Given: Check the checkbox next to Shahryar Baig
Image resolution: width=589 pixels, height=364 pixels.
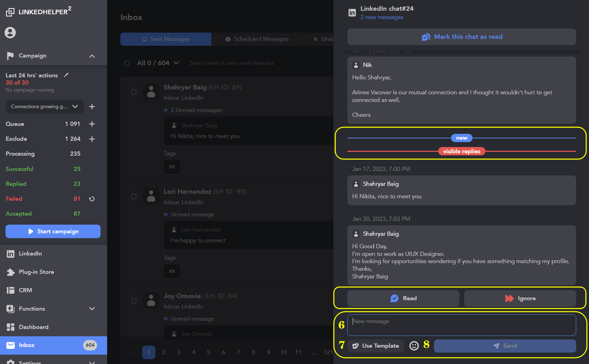Looking at the screenshot, I should (134, 92).
